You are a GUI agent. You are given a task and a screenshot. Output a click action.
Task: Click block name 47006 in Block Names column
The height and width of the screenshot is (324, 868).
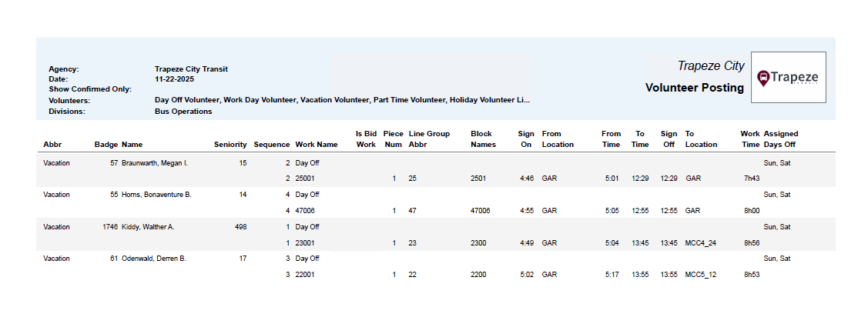(x=480, y=211)
